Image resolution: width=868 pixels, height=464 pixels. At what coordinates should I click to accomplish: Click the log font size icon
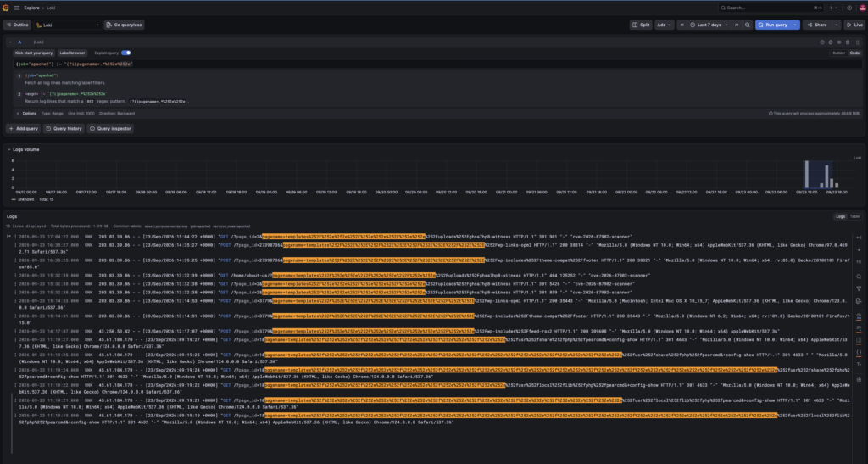tap(859, 365)
